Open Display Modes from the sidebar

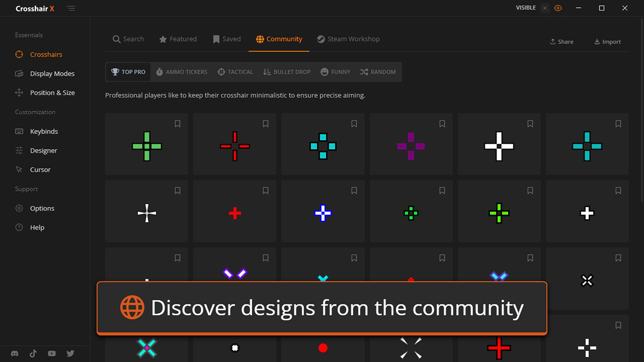tap(52, 73)
